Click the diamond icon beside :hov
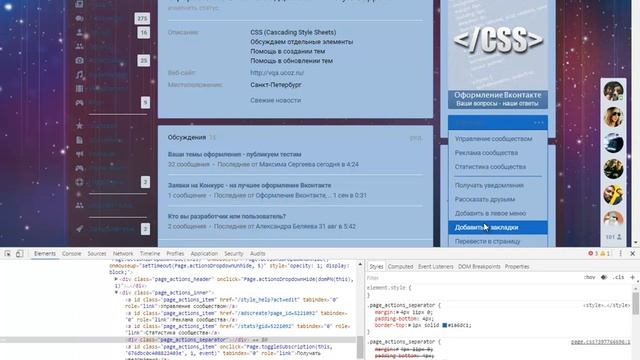Image resolution: width=640 pixels, height=360 pixels. click(604, 277)
